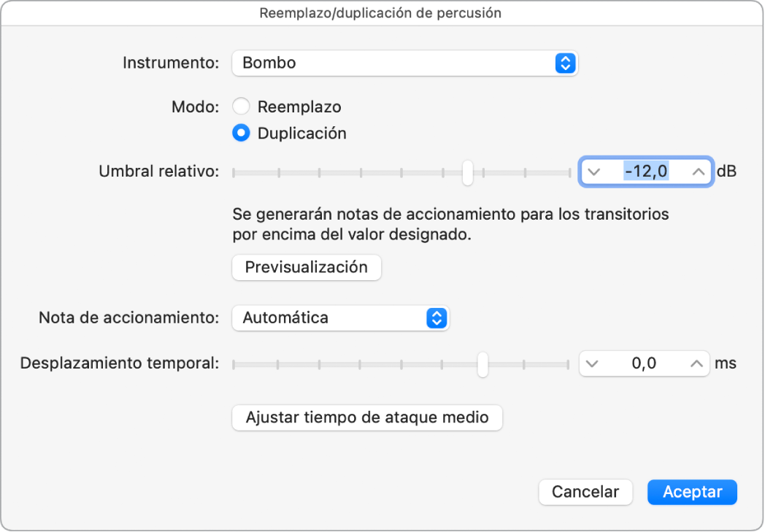The image size is (765, 532).
Task: Click the -12,0 dB value field
Action: tap(647, 171)
